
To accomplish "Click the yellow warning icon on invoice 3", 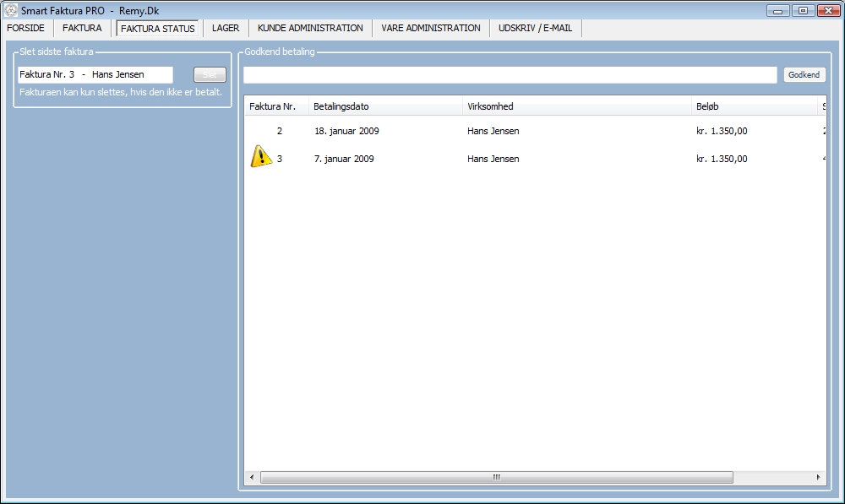I will (x=261, y=157).
